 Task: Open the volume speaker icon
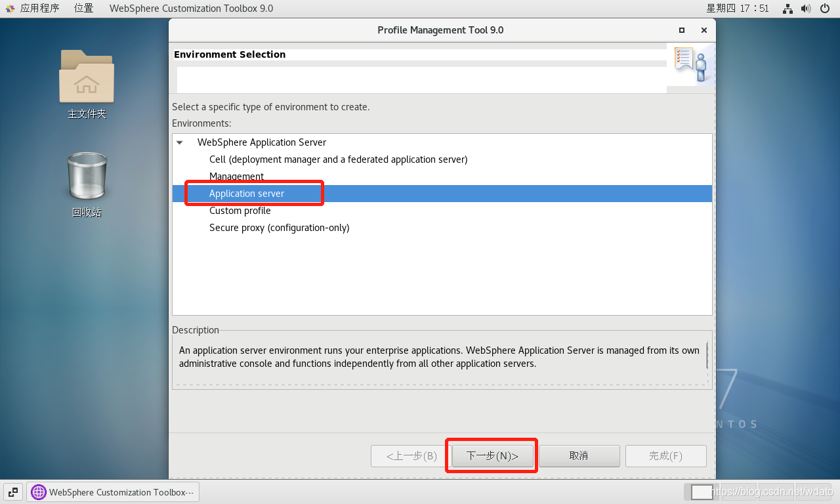pyautogui.click(x=806, y=9)
